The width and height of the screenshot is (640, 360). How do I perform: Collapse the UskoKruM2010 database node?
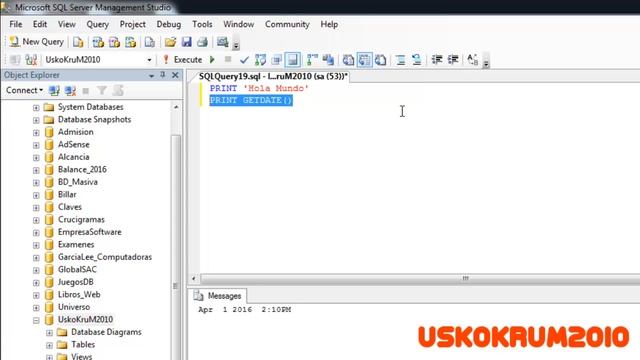(36, 320)
